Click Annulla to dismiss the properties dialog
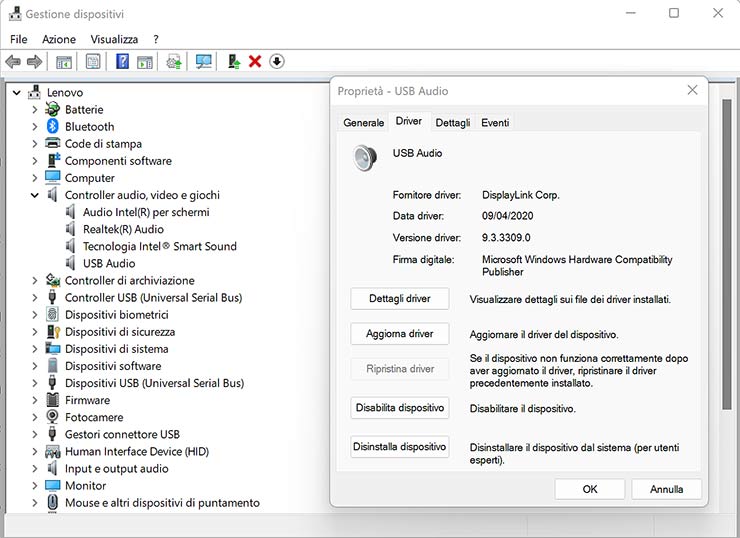Image resolution: width=740 pixels, height=538 pixels. coord(666,489)
